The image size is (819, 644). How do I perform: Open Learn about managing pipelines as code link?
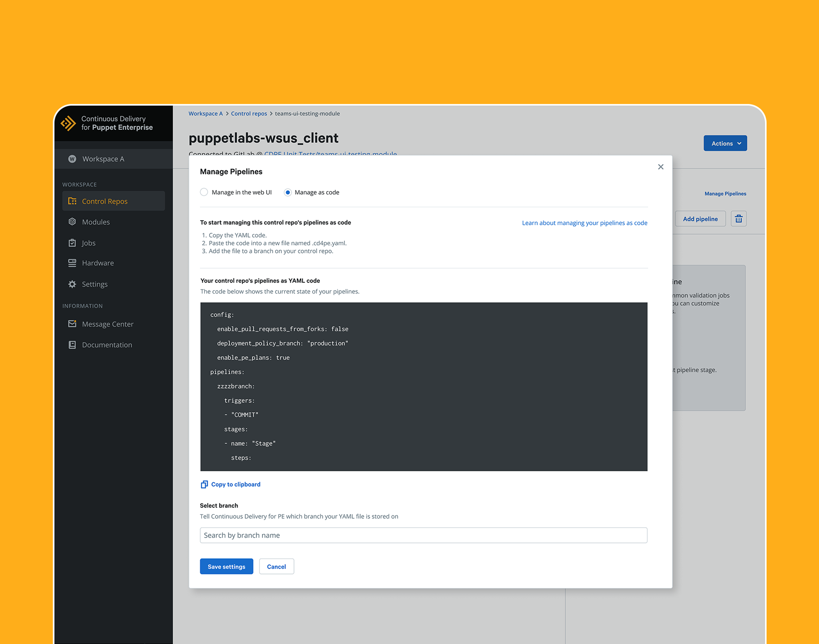(x=584, y=223)
